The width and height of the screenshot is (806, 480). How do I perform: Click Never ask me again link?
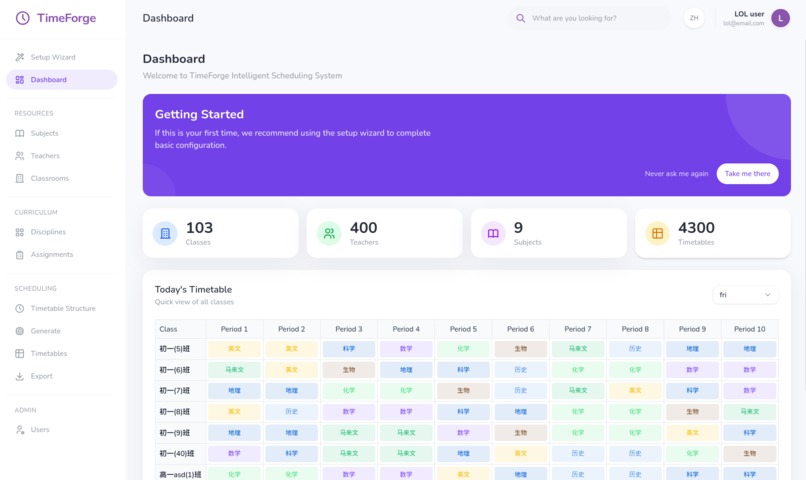676,174
